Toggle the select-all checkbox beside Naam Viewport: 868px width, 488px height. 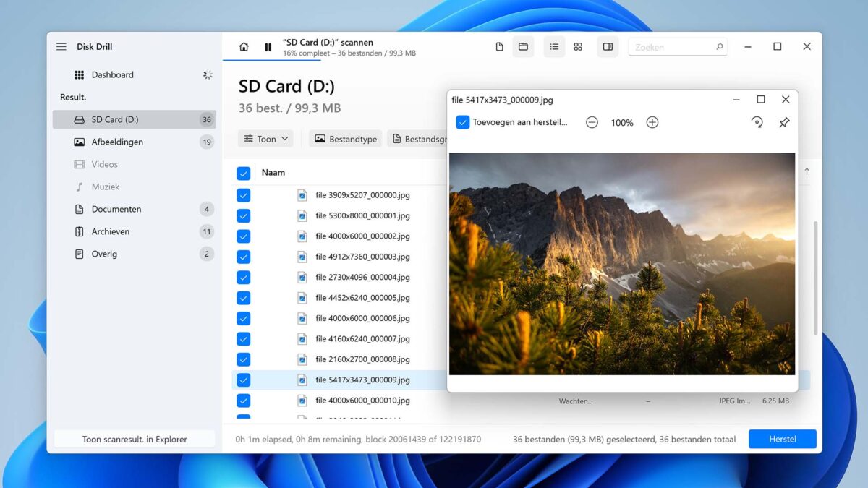[244, 174]
